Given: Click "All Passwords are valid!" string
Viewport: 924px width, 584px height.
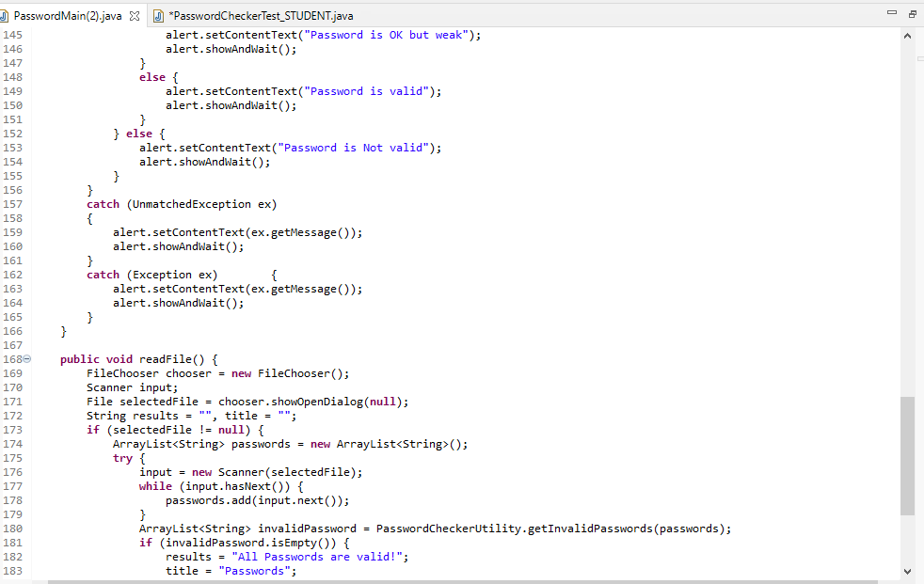Looking at the screenshot, I should 317,557.
